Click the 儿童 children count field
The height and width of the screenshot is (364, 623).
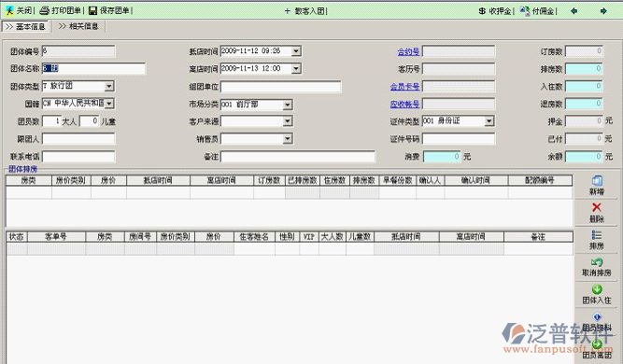click(x=89, y=121)
